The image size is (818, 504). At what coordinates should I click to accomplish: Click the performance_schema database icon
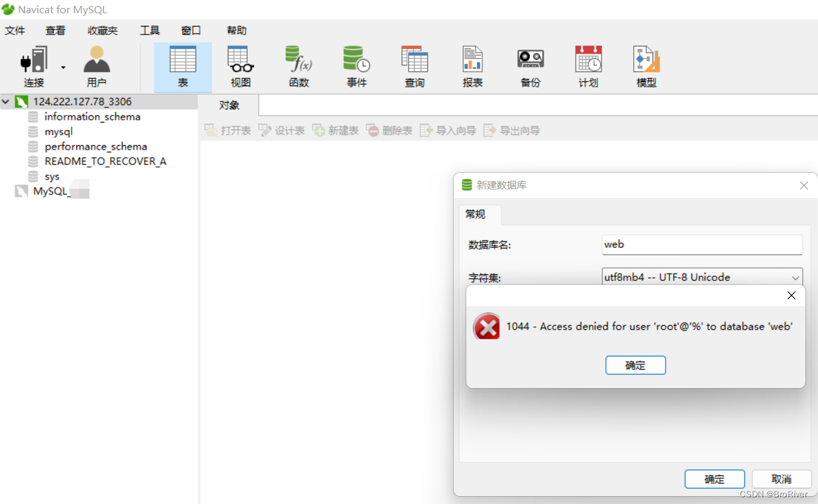click(33, 146)
